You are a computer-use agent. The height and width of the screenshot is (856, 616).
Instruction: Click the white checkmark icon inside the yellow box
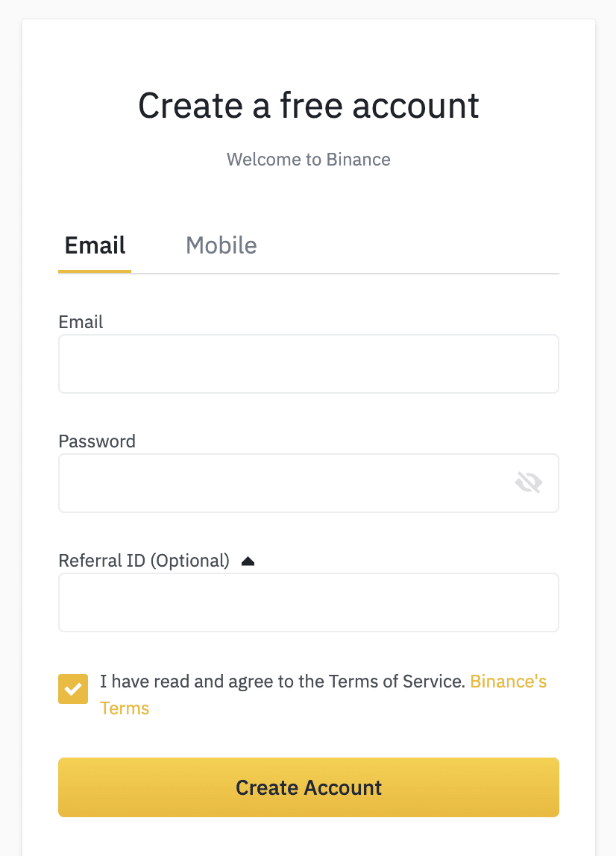click(73, 690)
